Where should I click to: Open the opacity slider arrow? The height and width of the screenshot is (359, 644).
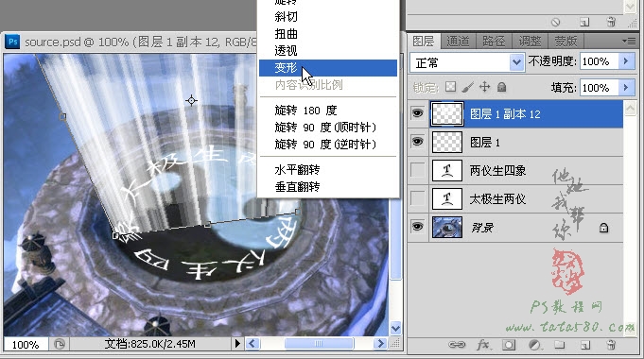click(x=626, y=61)
